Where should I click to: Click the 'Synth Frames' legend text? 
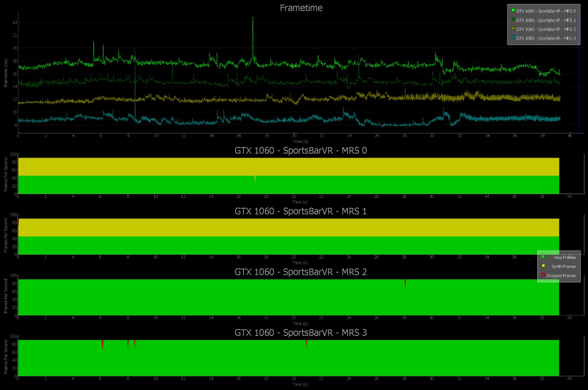(564, 266)
